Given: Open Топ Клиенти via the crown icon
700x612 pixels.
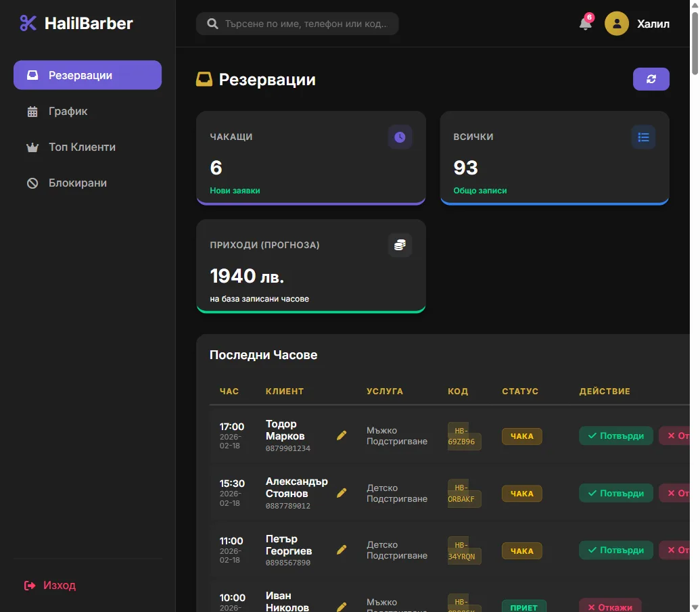Looking at the screenshot, I should pyautogui.click(x=32, y=147).
